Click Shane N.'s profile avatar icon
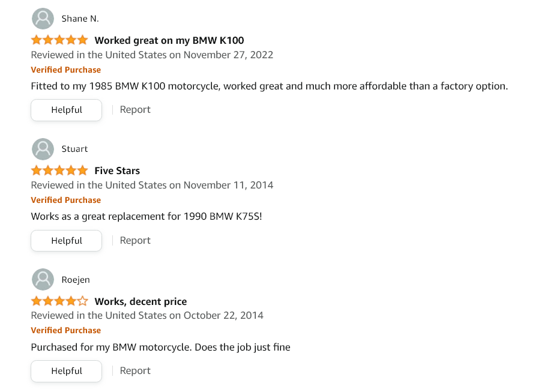Viewport: 535px width, 392px height. 43,19
